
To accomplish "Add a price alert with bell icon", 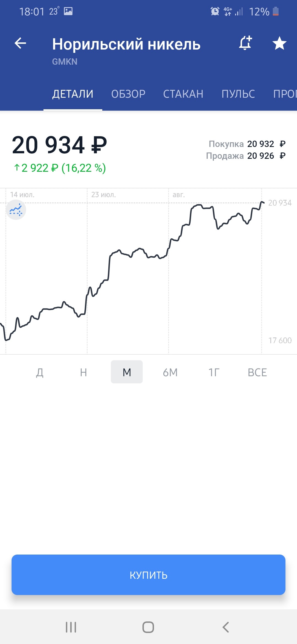I will tap(245, 43).
